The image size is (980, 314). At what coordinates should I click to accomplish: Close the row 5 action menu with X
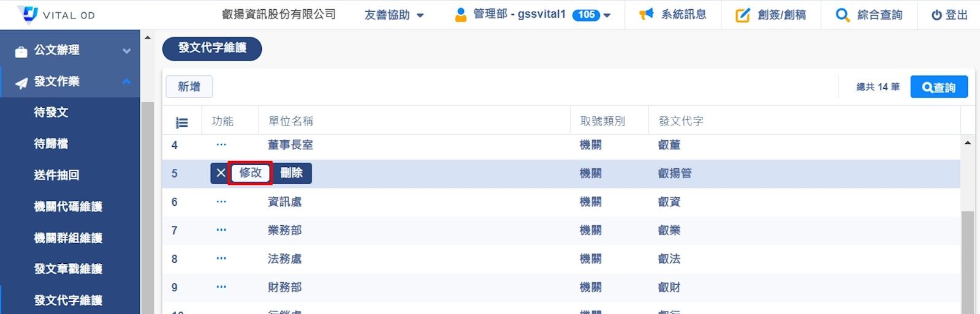(x=221, y=173)
